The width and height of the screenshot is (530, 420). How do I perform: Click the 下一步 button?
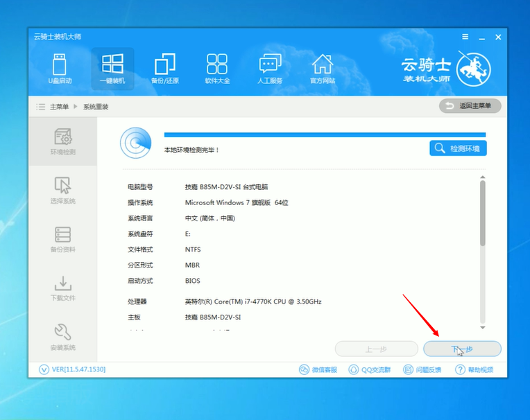462,349
